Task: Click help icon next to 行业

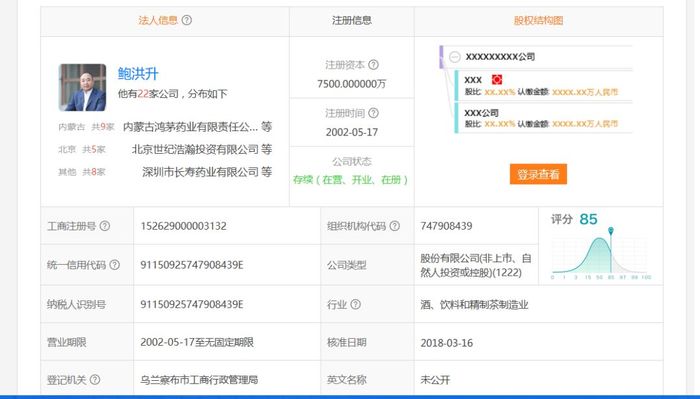Action: tap(355, 304)
